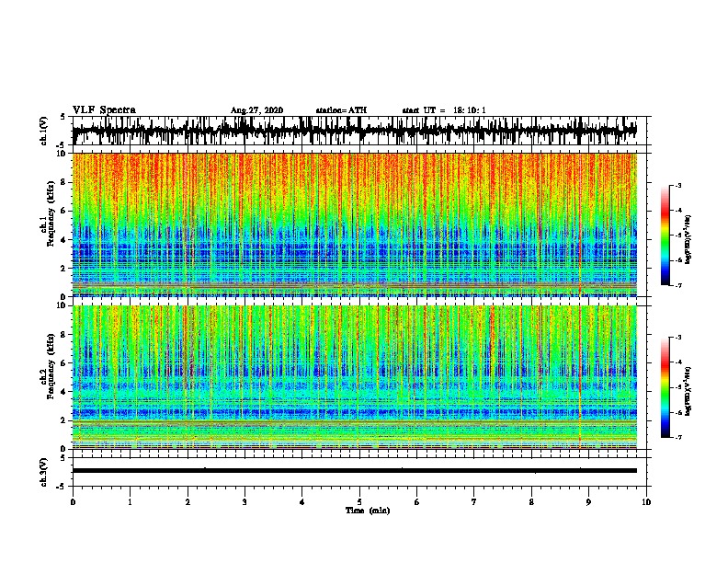Click the time axis tick label "10"
728x563 pixels.
pos(646,502)
